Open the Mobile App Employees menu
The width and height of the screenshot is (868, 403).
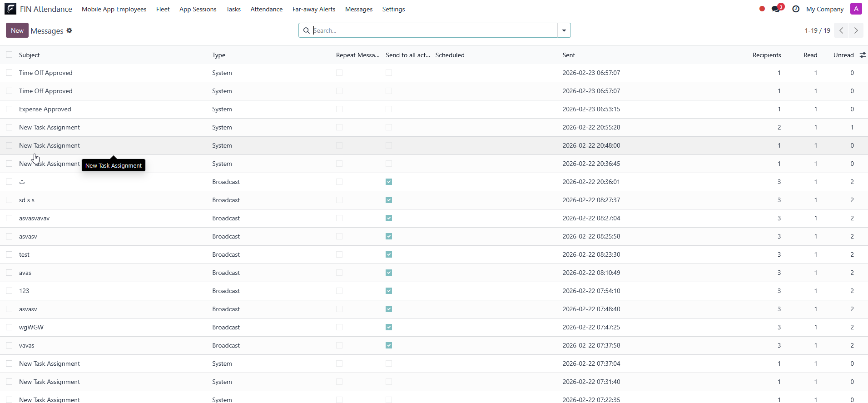(114, 9)
